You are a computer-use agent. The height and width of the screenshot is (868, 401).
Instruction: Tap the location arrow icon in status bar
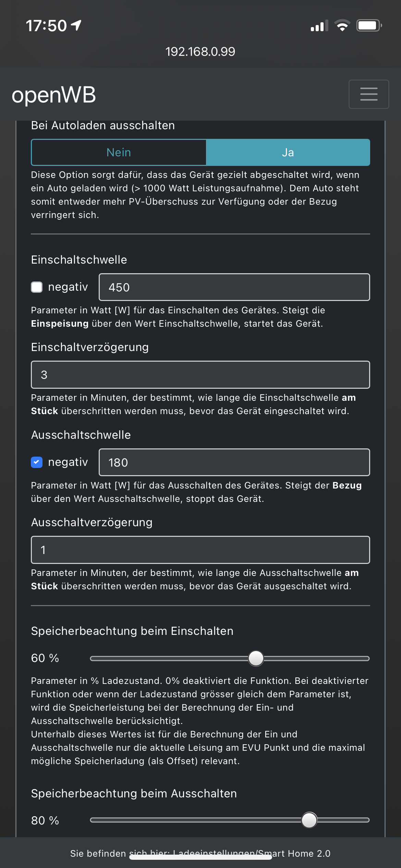click(76, 25)
